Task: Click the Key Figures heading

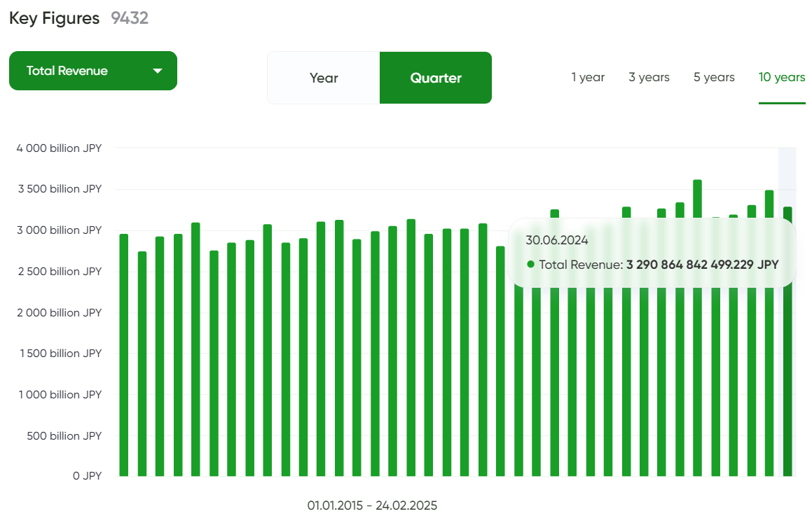Action: pos(55,18)
